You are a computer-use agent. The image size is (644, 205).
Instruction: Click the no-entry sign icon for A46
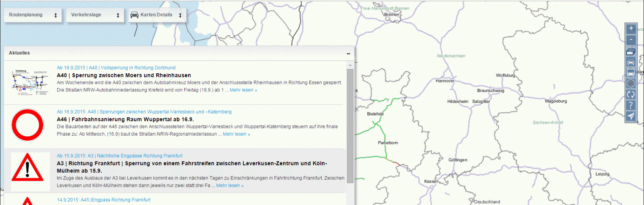click(27, 125)
